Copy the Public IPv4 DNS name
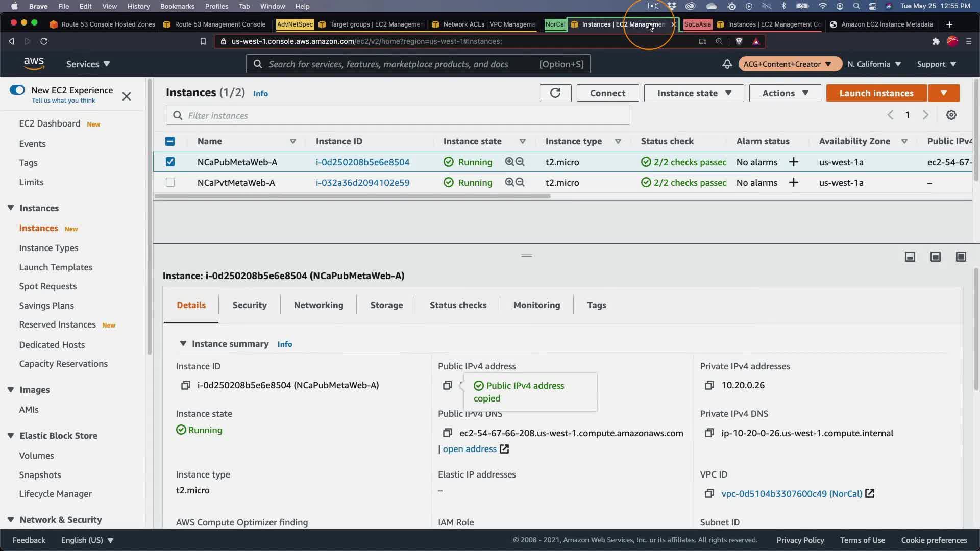 (x=447, y=433)
